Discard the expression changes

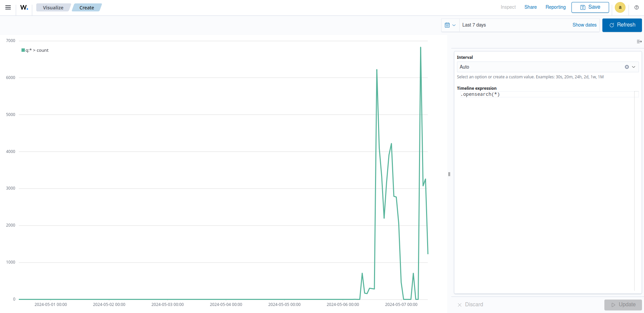470,305
